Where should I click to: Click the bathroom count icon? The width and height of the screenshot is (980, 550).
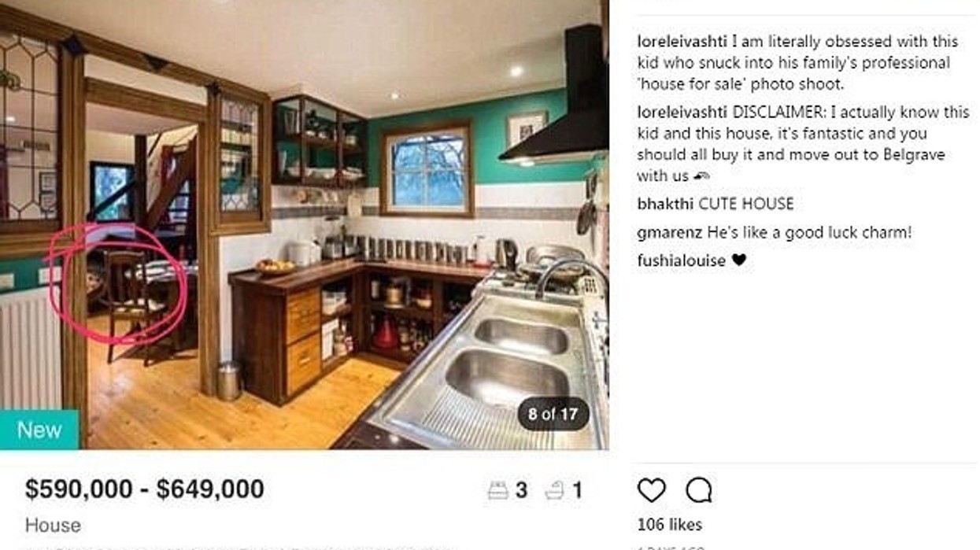pyautogui.click(x=554, y=491)
